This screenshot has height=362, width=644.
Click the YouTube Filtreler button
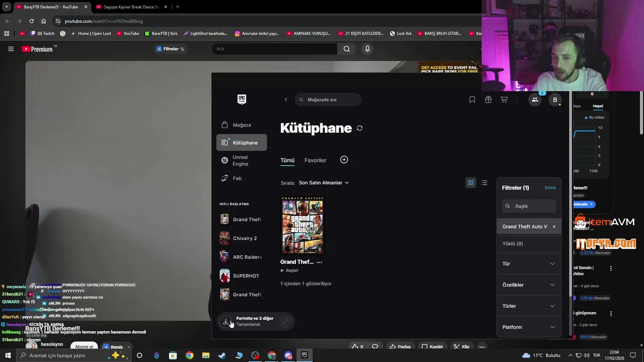(x=170, y=49)
